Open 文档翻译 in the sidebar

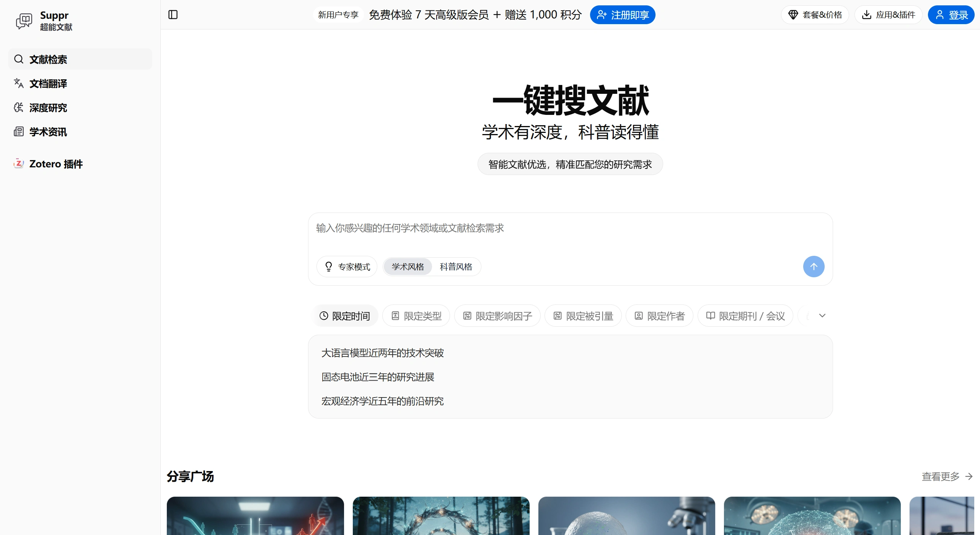pyautogui.click(x=80, y=83)
